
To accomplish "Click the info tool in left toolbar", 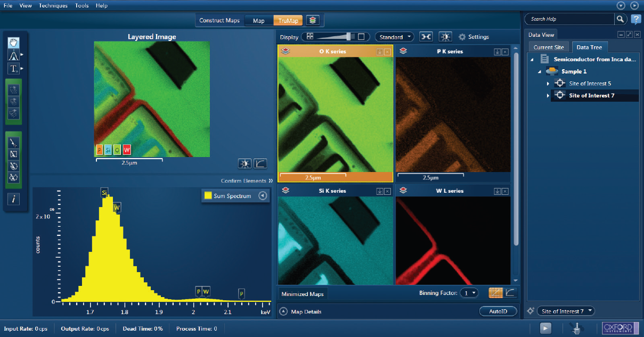I will (13, 199).
